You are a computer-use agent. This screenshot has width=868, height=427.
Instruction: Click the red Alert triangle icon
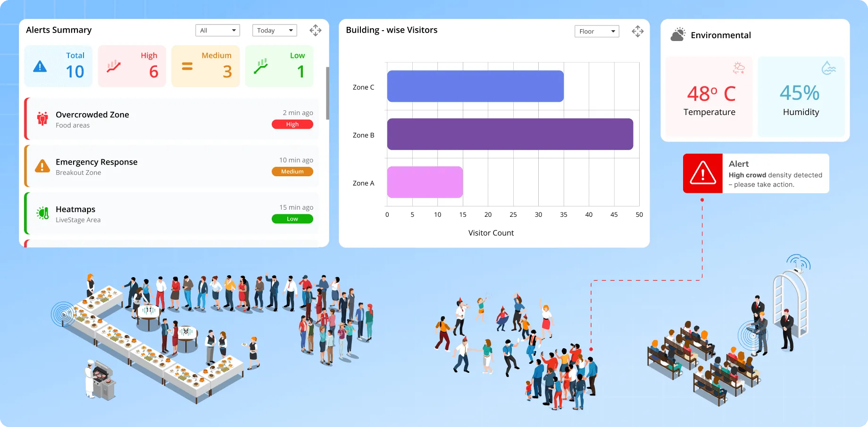[702, 173]
